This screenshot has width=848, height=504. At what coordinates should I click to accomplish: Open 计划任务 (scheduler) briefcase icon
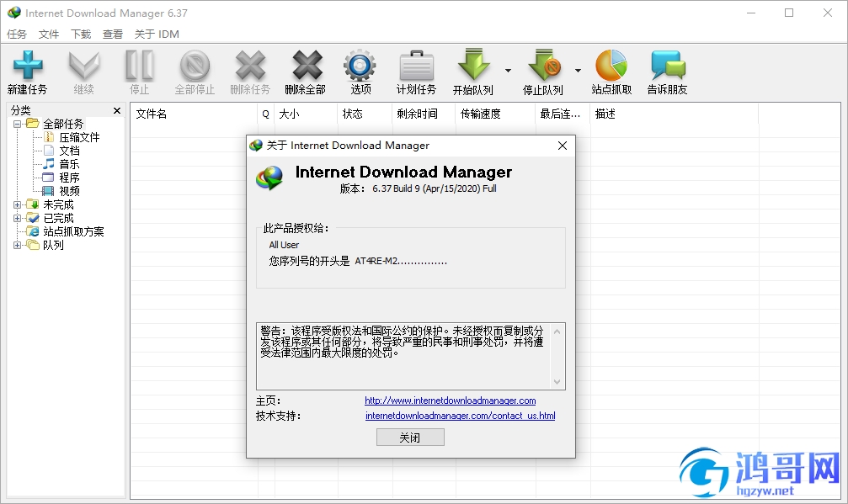coord(416,66)
